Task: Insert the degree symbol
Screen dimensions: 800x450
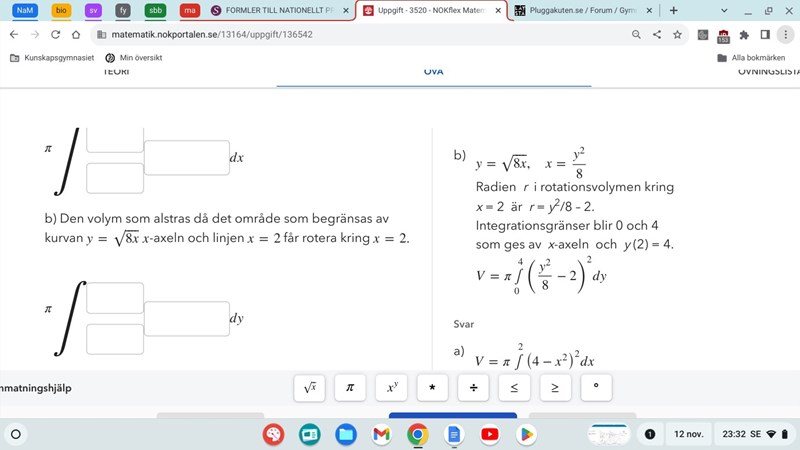Action: click(x=596, y=387)
